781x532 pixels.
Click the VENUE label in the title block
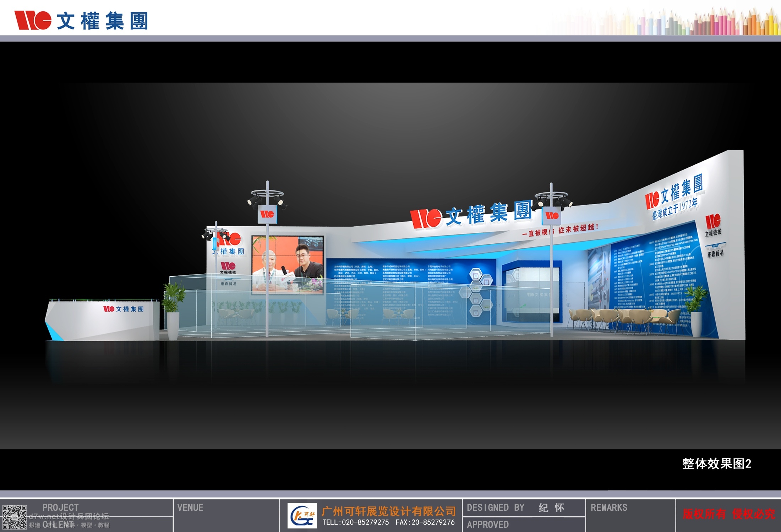(190, 508)
